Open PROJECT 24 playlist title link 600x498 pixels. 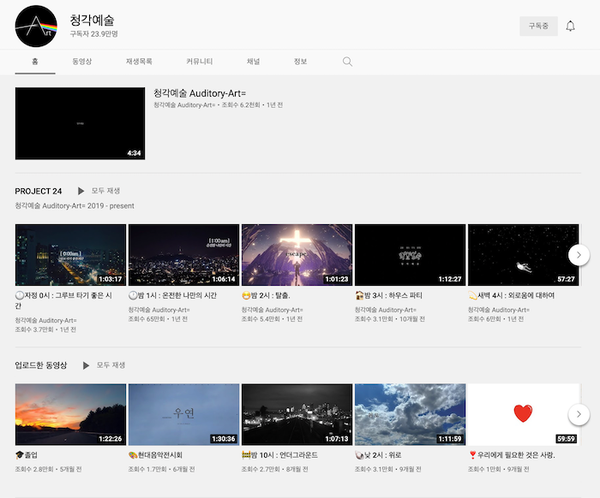click(38, 191)
